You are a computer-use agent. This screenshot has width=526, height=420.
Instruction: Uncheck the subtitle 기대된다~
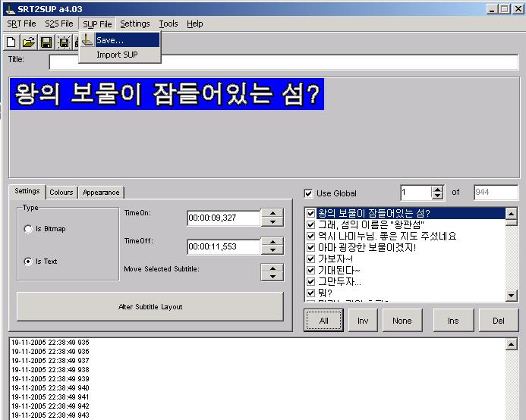coord(310,270)
